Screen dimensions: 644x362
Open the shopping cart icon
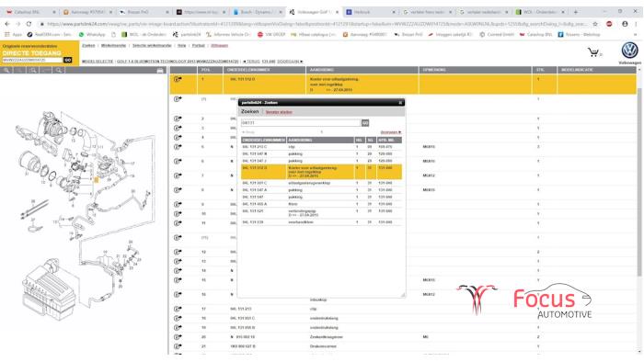pyautogui.click(x=593, y=52)
